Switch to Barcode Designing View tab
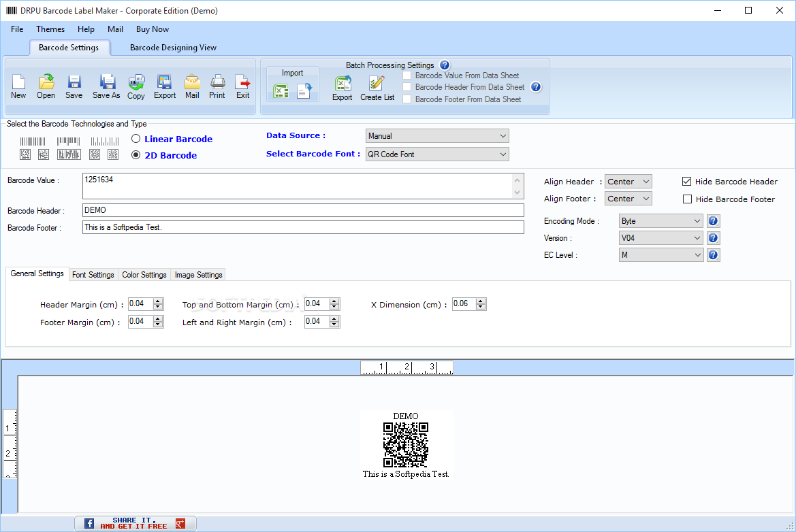The width and height of the screenshot is (796, 532). [173, 48]
